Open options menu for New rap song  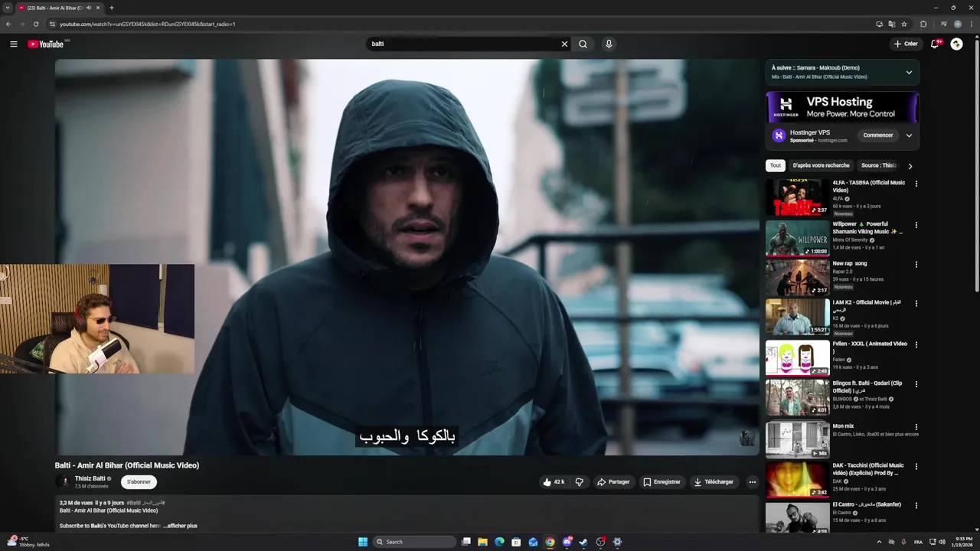click(916, 264)
